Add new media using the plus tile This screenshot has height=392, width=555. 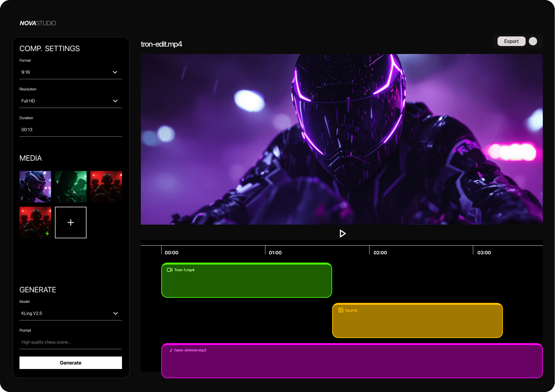[70, 222]
